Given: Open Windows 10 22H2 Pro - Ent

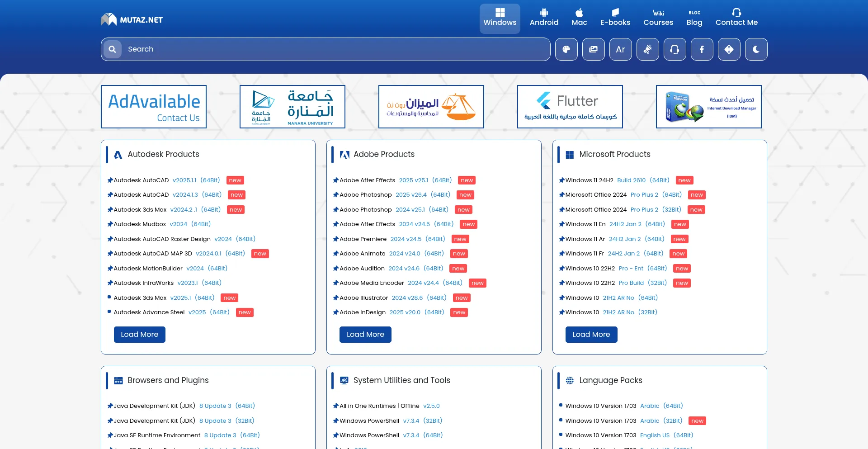Looking at the screenshot, I should [x=616, y=269].
